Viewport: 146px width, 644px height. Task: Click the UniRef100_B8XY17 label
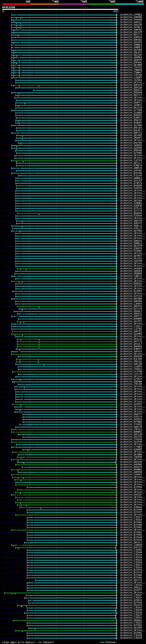[131, 95]
